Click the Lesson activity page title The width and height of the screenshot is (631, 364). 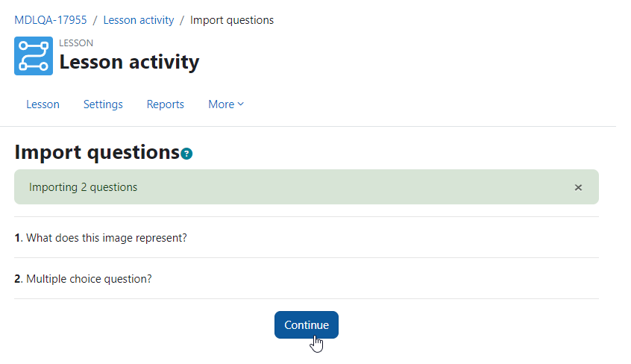pos(129,62)
